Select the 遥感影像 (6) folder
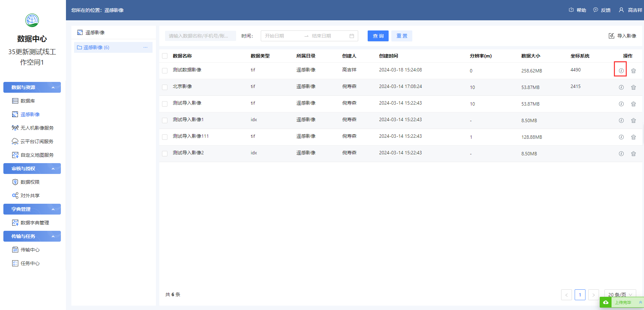Screen dimensions: 644x310 click(x=113, y=47)
